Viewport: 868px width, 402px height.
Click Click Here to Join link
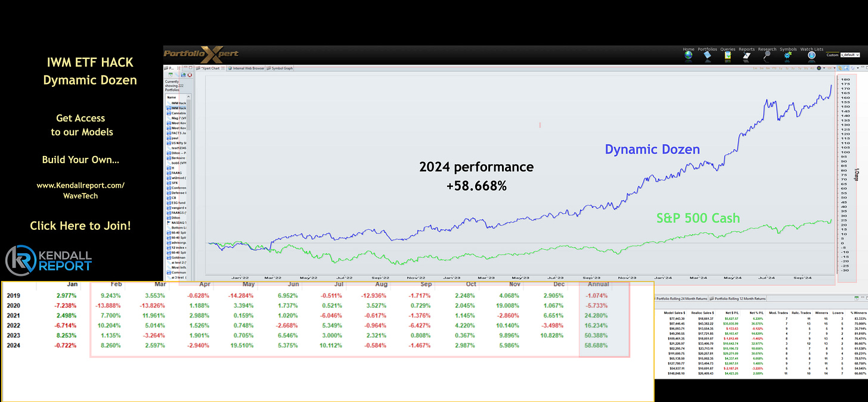[80, 226]
